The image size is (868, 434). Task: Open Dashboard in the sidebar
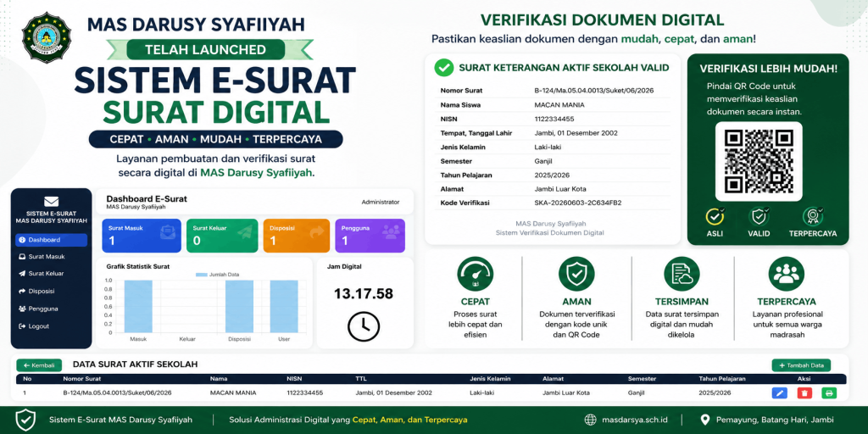(x=51, y=240)
